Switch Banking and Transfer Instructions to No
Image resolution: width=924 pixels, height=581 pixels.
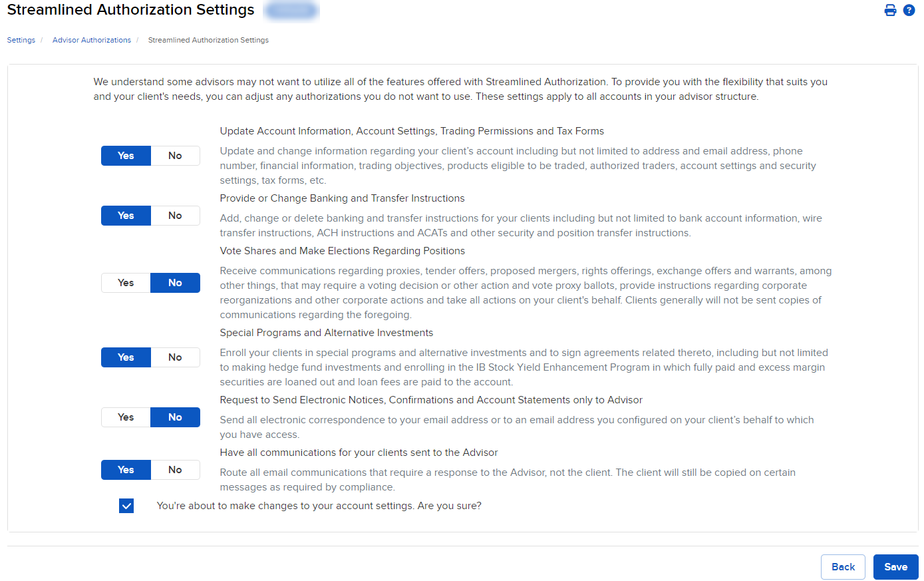point(175,215)
